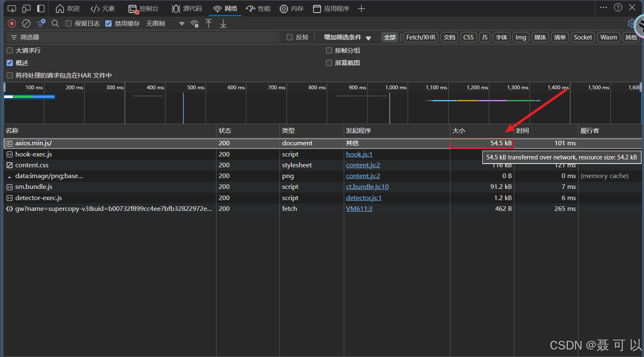The image size is (644, 357).
Task: Sort by 状态 column header
Action: click(248, 131)
